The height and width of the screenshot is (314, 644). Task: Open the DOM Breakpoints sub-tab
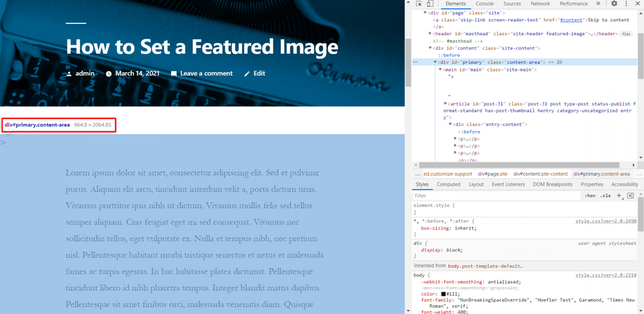point(552,184)
